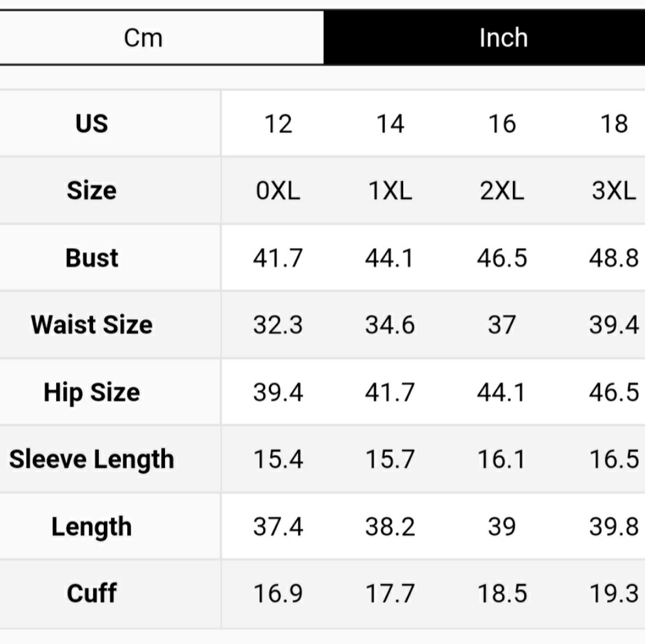Click US size 12 cell
Image resolution: width=645 pixels, height=644 pixels.
(x=278, y=124)
